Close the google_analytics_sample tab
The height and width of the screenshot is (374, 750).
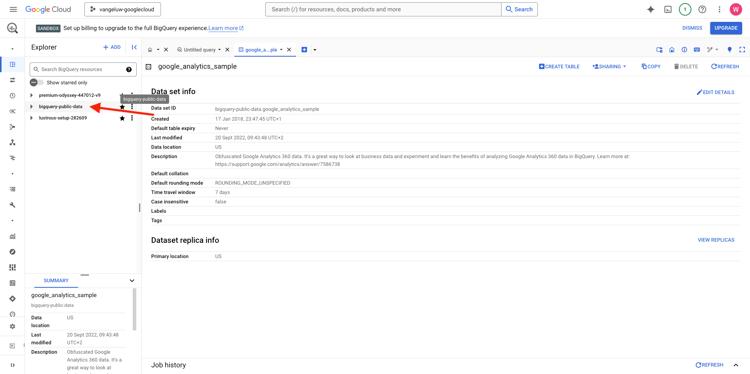pos(289,50)
